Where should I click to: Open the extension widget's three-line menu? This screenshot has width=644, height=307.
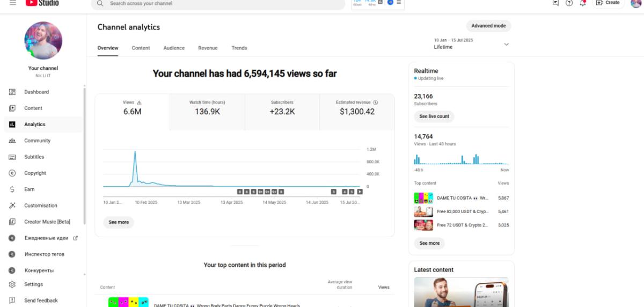[x=399, y=2]
